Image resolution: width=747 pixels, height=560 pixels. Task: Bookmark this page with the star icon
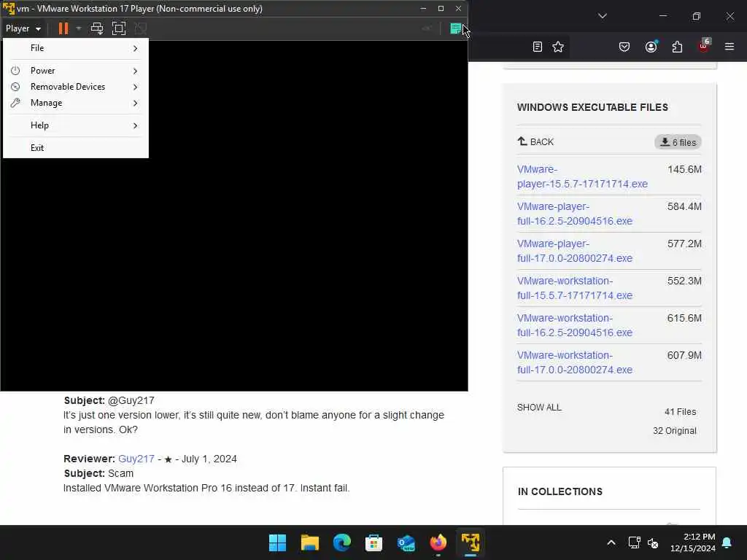pyautogui.click(x=558, y=47)
